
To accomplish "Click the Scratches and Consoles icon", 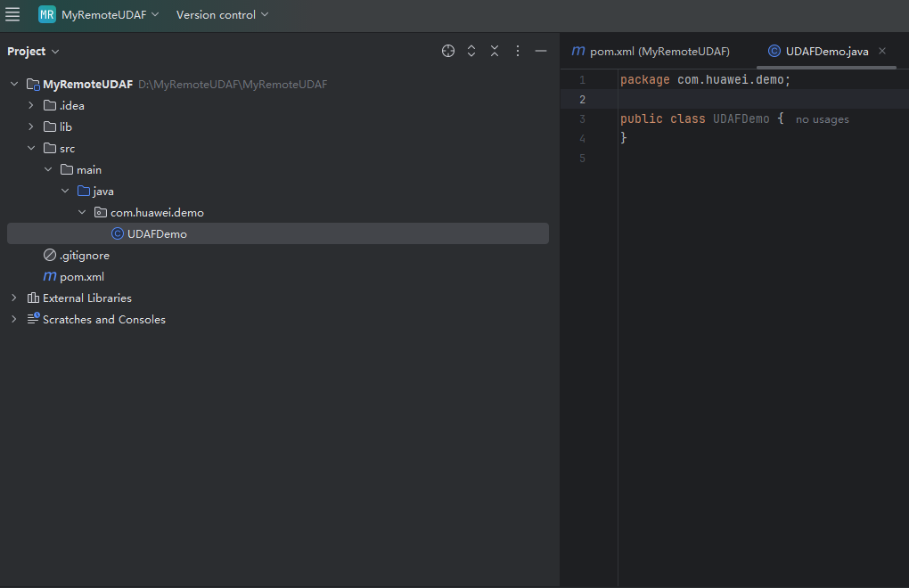I will tap(33, 318).
